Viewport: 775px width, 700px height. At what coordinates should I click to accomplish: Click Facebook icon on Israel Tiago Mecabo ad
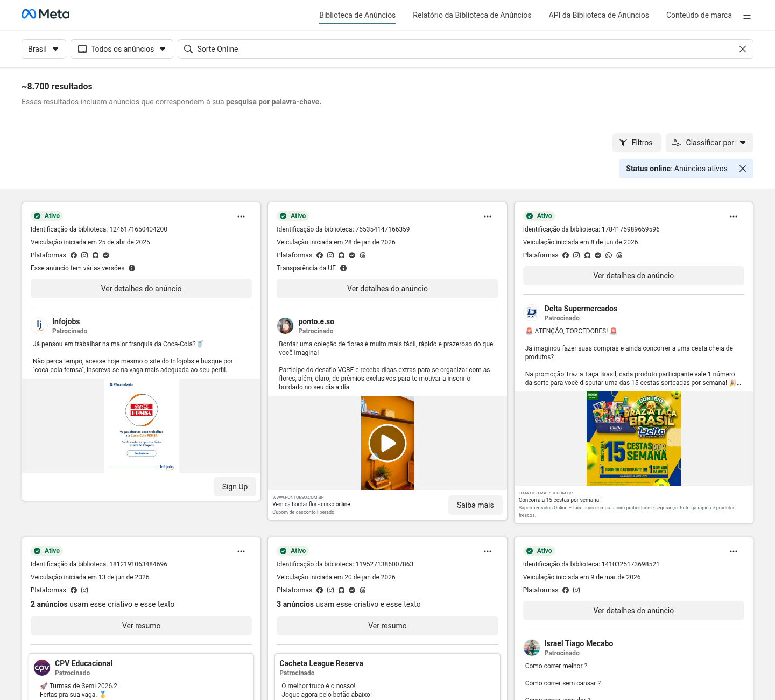566,590
